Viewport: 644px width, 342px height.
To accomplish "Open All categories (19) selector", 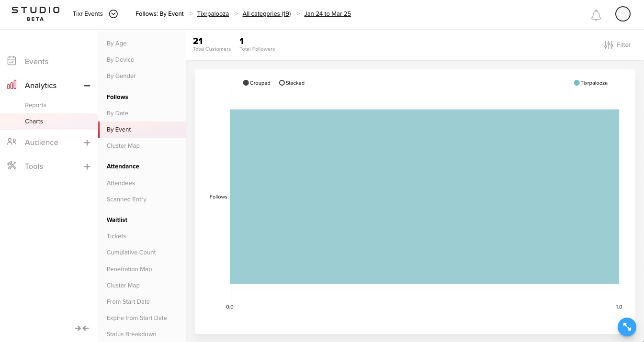I will 267,14.
